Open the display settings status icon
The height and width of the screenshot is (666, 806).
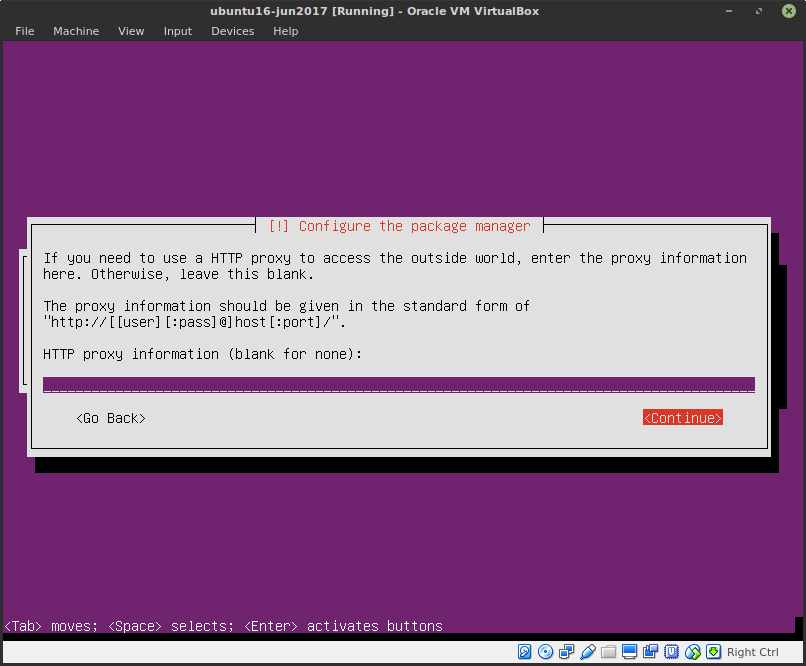click(630, 651)
